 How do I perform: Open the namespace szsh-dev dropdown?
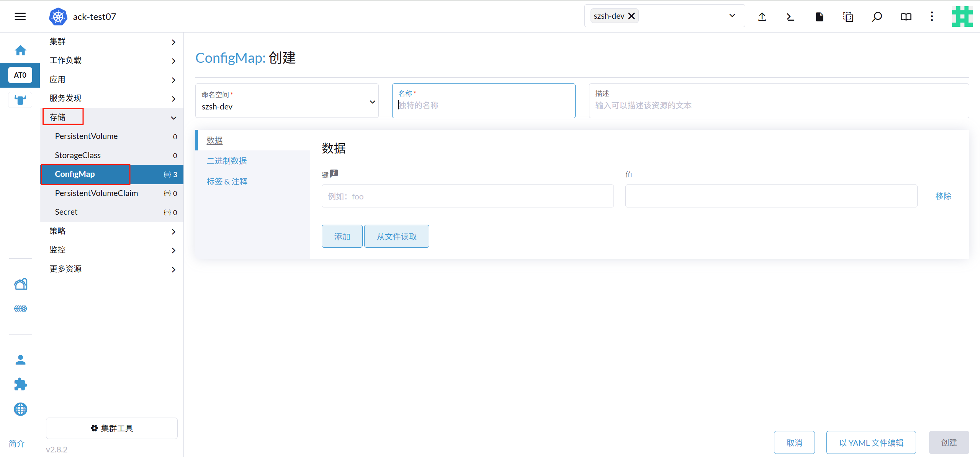click(287, 101)
